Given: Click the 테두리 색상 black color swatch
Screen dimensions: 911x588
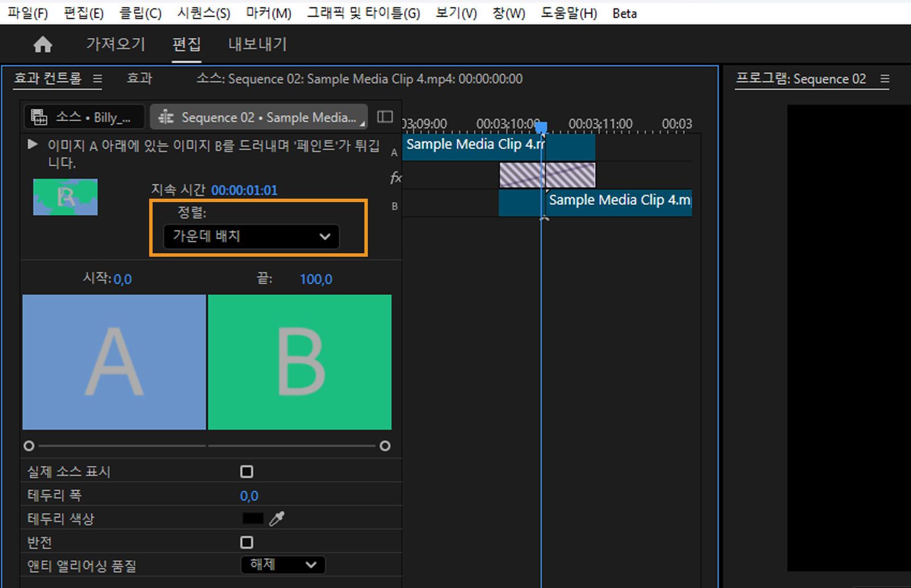Looking at the screenshot, I should click(x=253, y=519).
